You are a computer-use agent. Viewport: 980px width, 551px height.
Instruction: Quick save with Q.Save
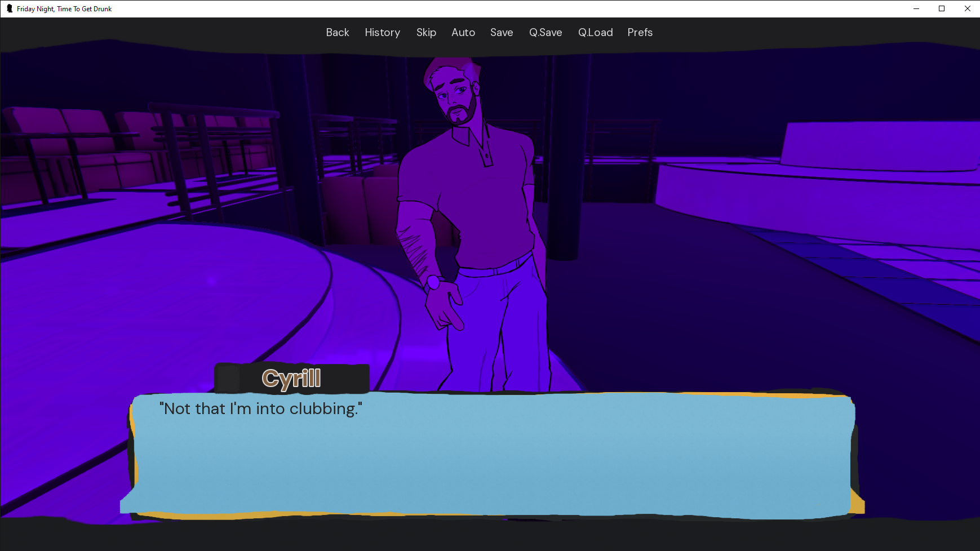tap(546, 33)
